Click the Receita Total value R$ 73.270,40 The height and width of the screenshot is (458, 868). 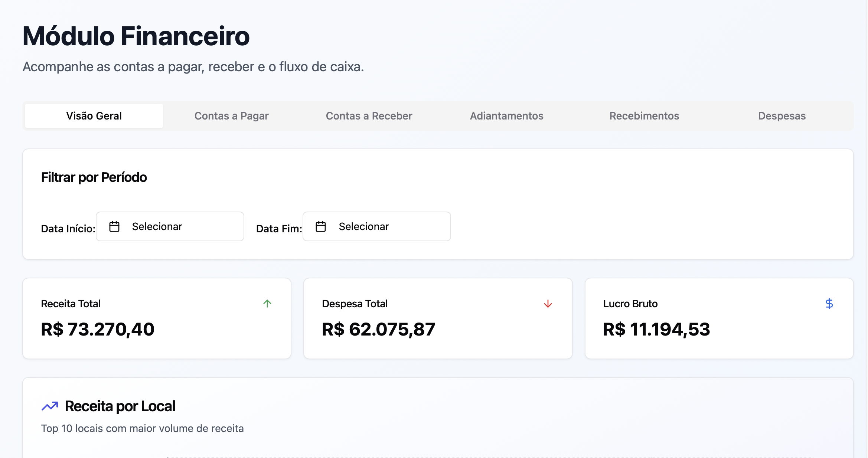[x=98, y=329]
